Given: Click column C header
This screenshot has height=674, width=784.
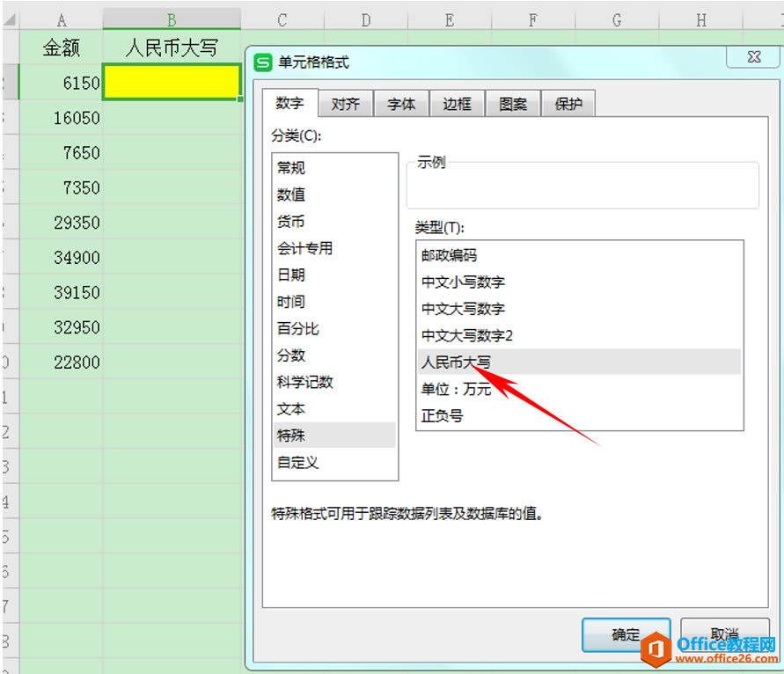Looking at the screenshot, I should coord(282,20).
